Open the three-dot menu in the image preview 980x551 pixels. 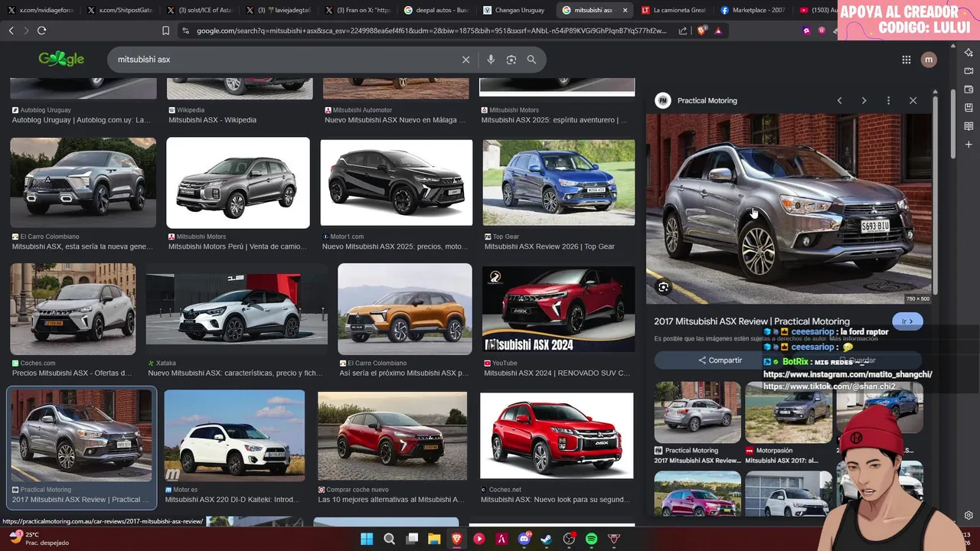(888, 100)
